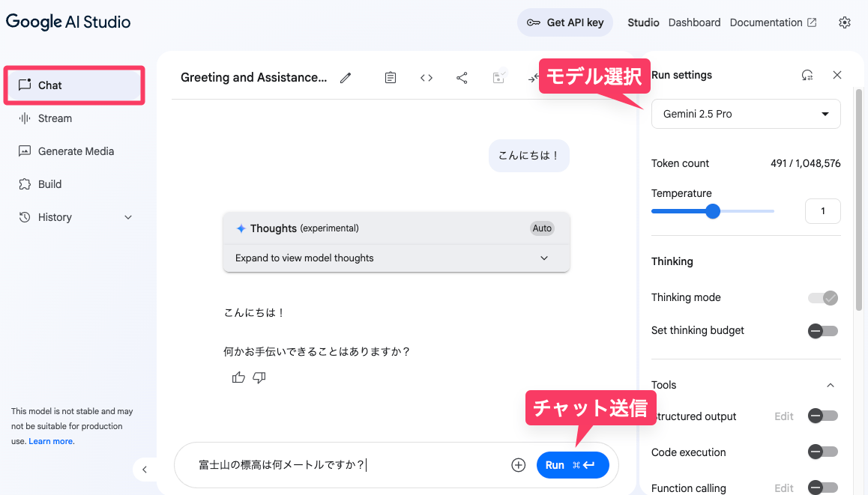Open settings gear icon in header
The height and width of the screenshot is (495, 868).
click(845, 22)
